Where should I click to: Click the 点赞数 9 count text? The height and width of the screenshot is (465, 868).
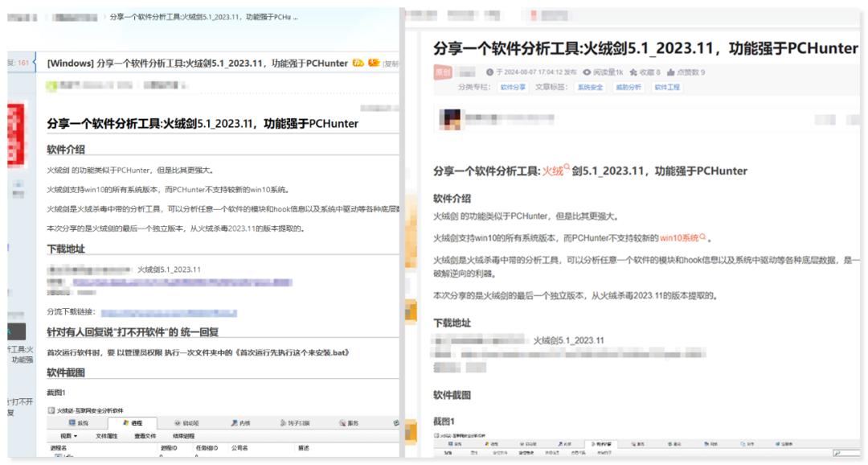pos(691,72)
